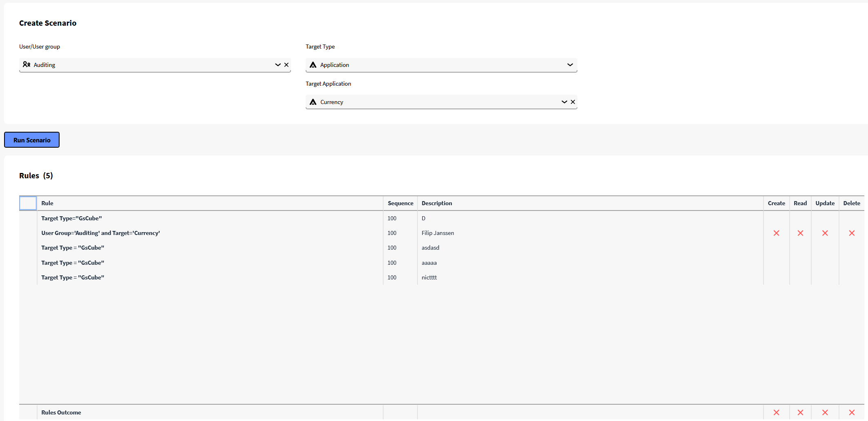Click Create denied icon in Auditing rule row

(x=776, y=233)
